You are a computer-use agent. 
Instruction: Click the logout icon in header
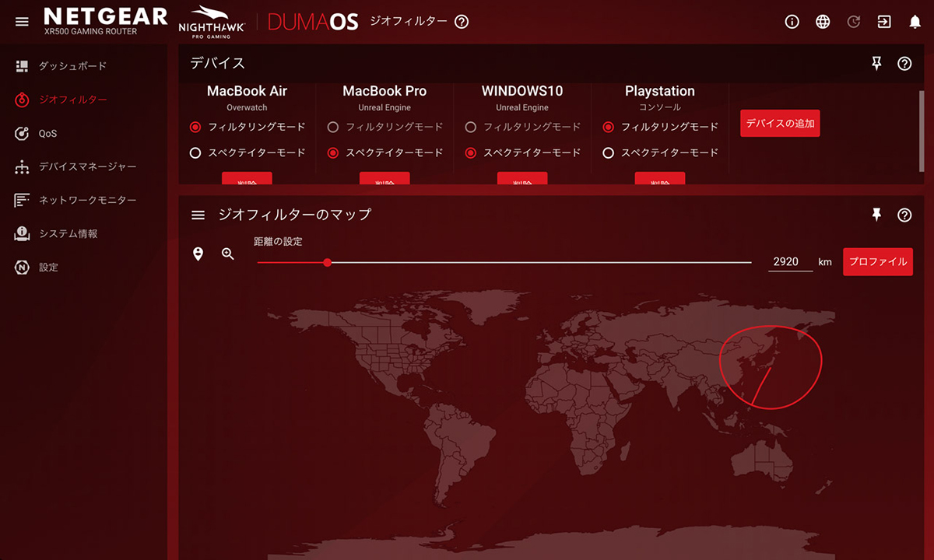(884, 22)
